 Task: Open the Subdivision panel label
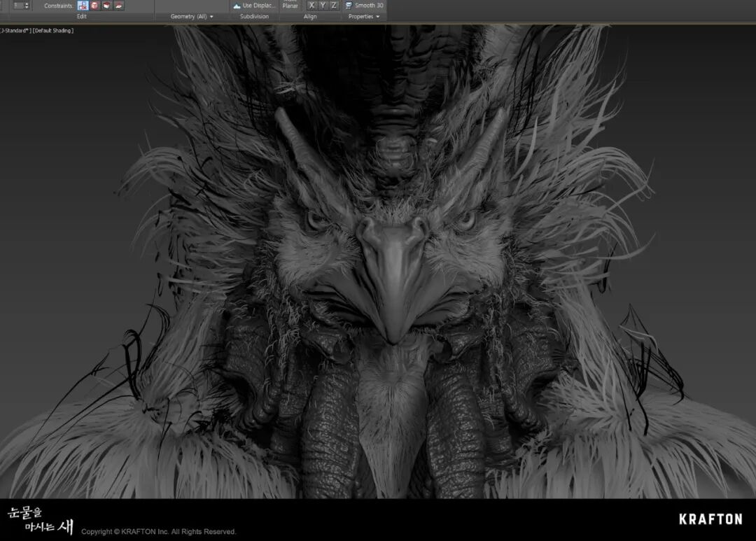click(x=254, y=16)
